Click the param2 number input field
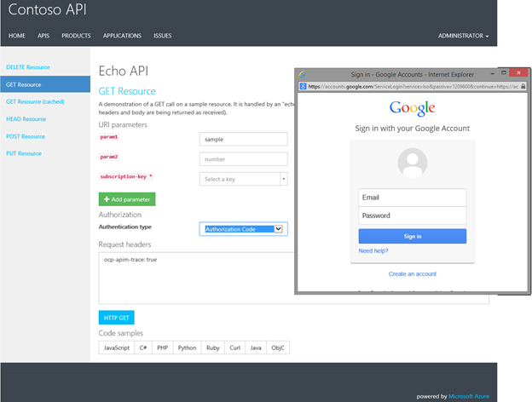The height and width of the screenshot is (402, 532). pyautogui.click(x=243, y=159)
